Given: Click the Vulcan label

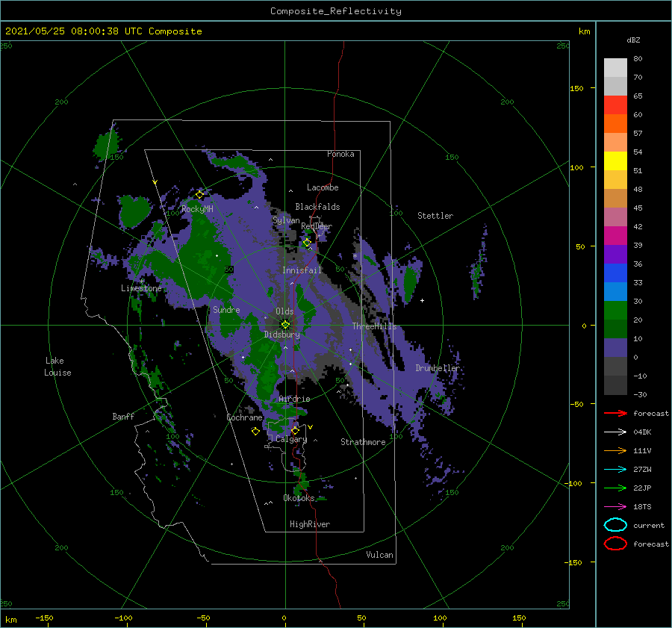Looking at the screenshot, I should [379, 555].
